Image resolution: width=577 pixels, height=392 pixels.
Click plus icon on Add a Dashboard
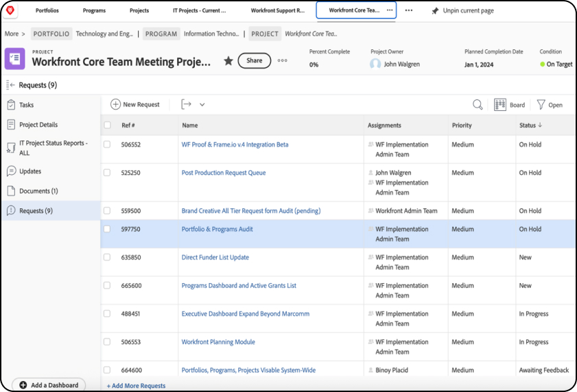(x=23, y=385)
